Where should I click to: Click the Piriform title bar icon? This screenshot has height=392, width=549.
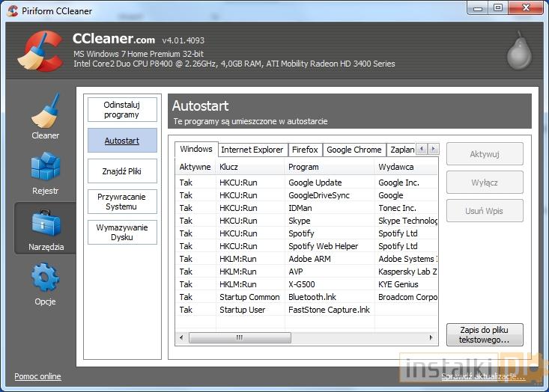pyautogui.click(x=12, y=10)
